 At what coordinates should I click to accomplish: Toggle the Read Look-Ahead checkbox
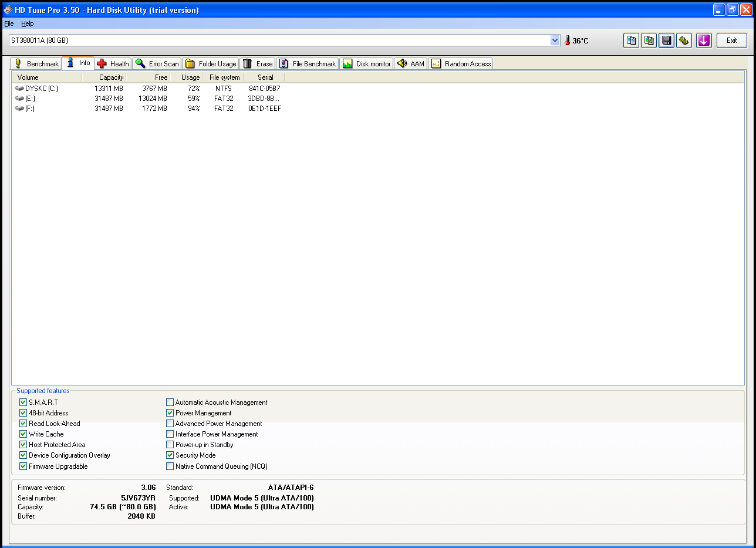tap(23, 424)
